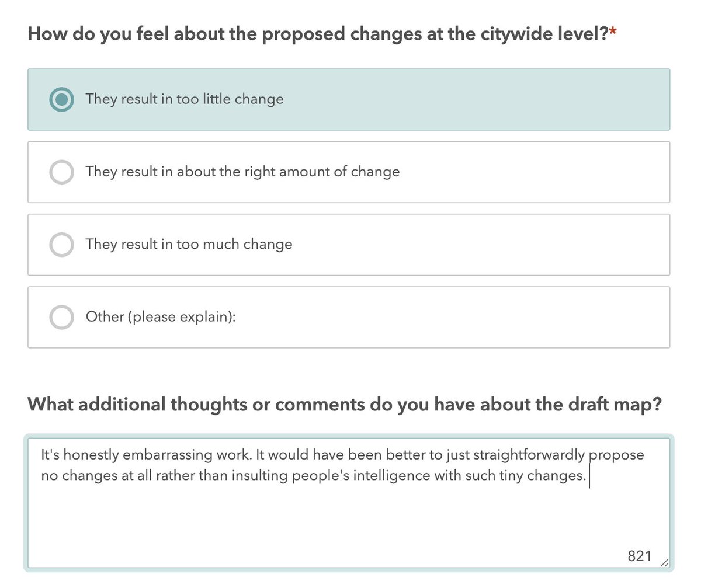Click the red required asterisk
Image resolution: width=701 pixels, height=588 pixels.
pos(613,32)
